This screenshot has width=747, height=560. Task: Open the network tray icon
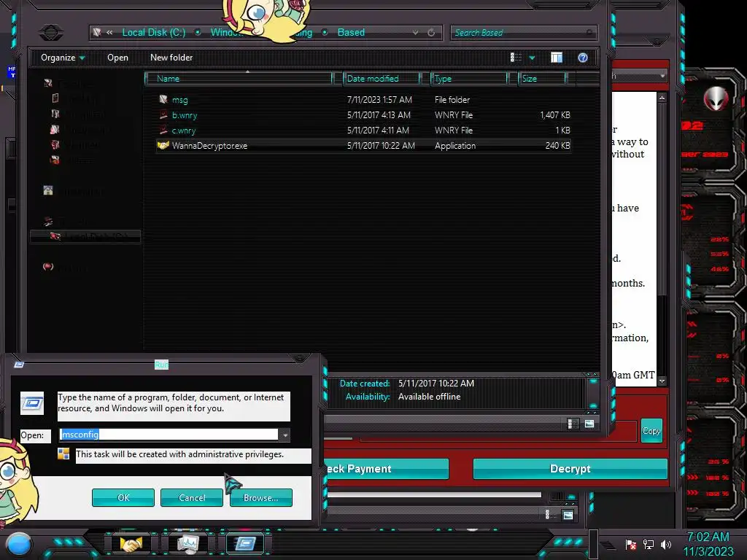coord(649,545)
